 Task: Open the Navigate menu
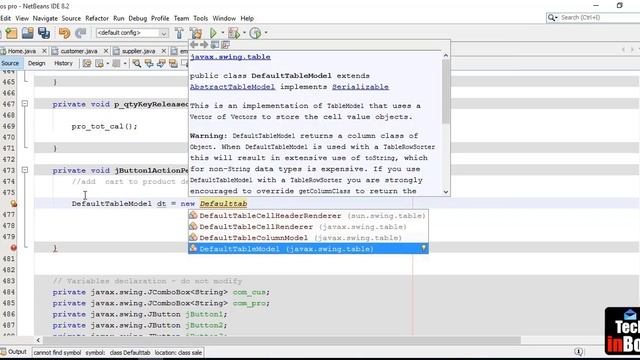[45, 18]
